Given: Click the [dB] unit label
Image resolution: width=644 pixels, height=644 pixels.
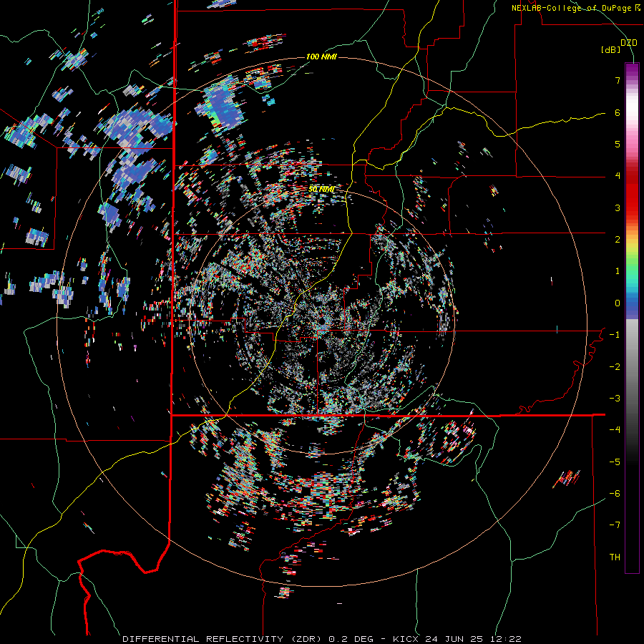Looking at the screenshot, I should [x=611, y=50].
